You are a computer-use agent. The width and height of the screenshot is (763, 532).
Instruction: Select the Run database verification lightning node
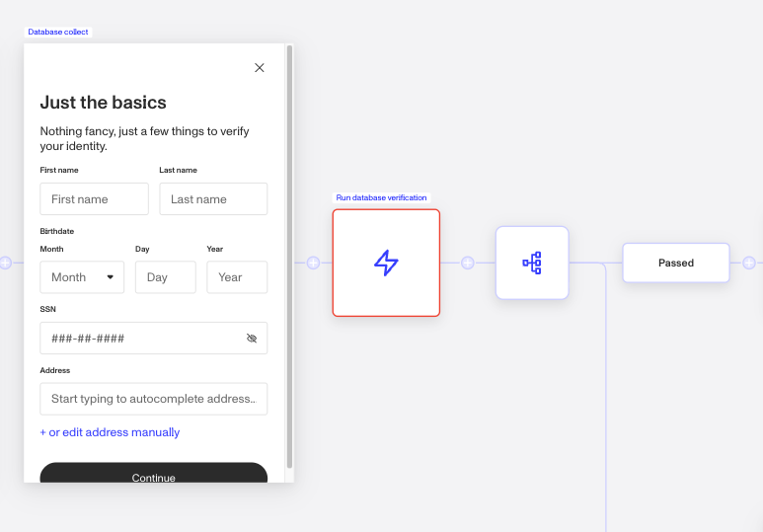click(x=386, y=263)
